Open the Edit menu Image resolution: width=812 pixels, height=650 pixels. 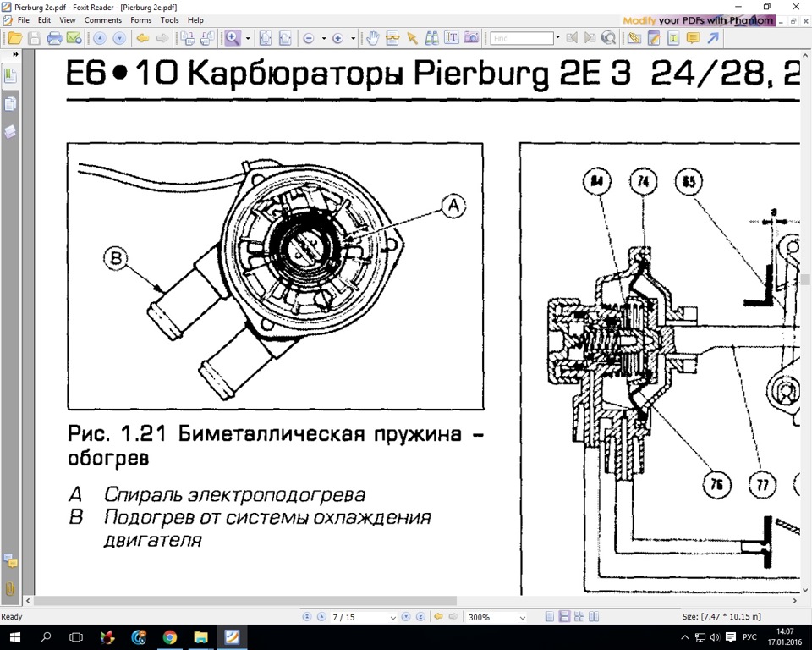pos(45,20)
